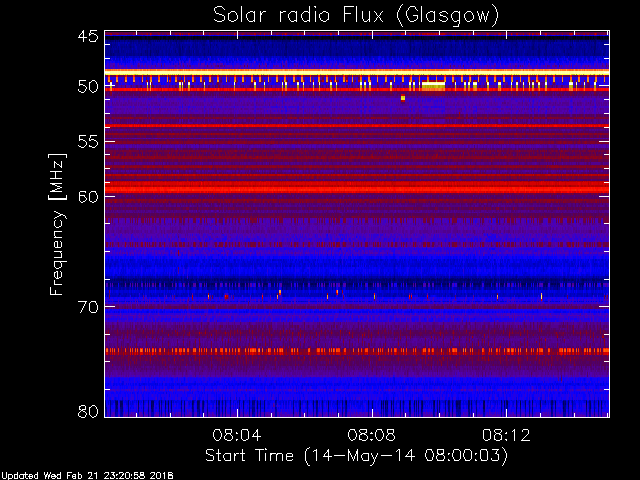The width and height of the screenshot is (640, 480).
Task: Click the yellow burst spot below 50 MHz
Action: pyautogui.click(x=403, y=98)
